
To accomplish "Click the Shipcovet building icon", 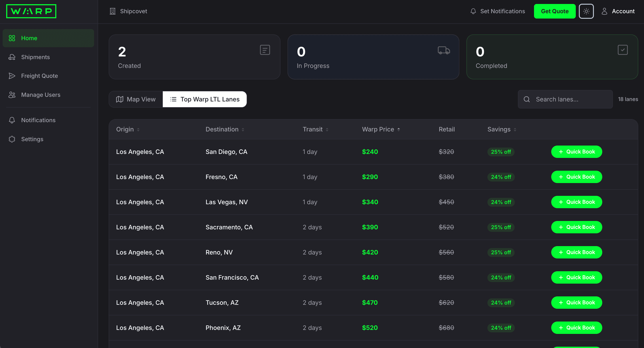I will pos(112,11).
